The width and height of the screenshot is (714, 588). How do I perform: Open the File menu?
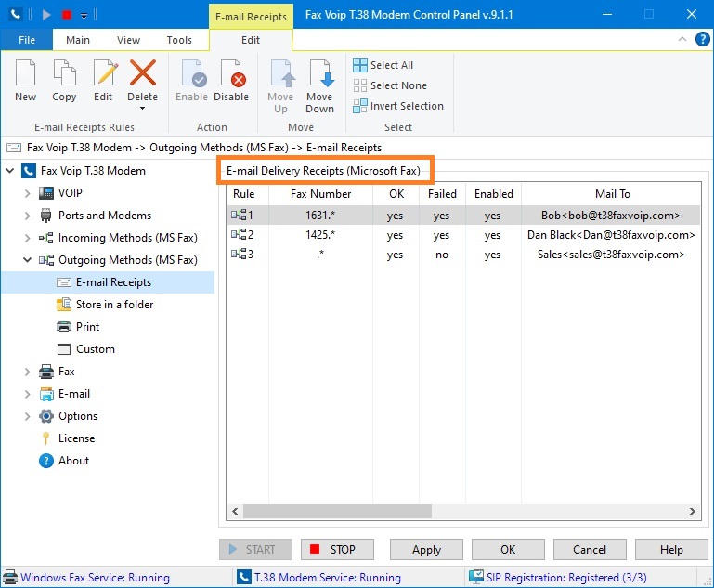pos(27,40)
